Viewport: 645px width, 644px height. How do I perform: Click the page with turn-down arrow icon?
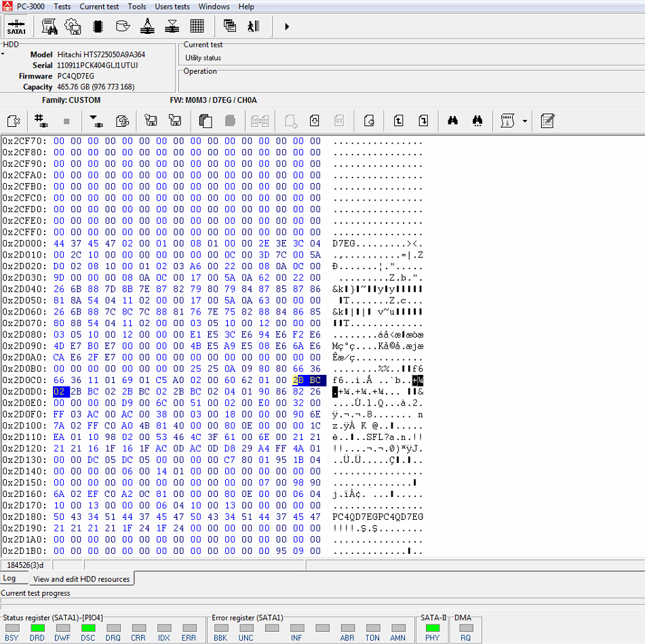(x=423, y=121)
